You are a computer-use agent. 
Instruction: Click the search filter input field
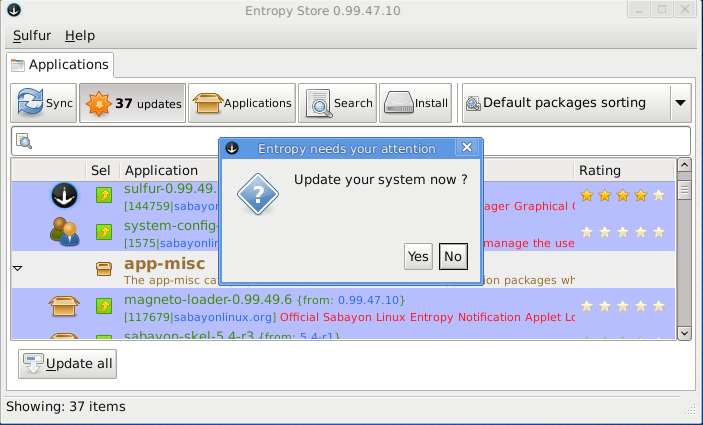click(351, 141)
